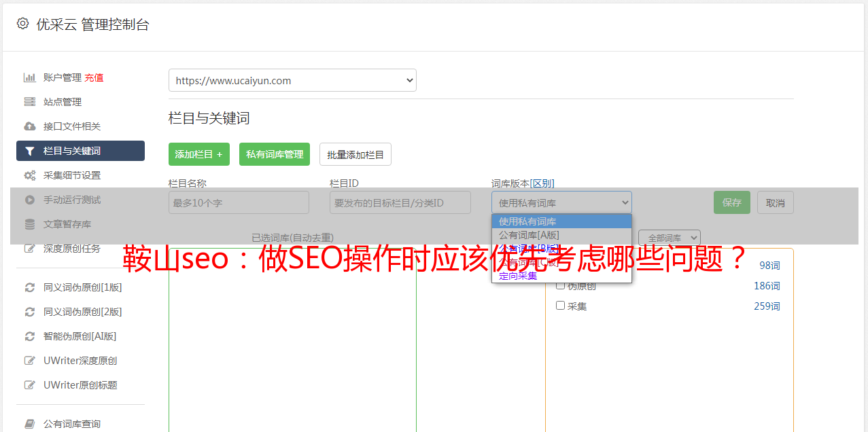The height and width of the screenshot is (432, 868).
Task: Click the red 充值 link
Action: click(94, 77)
